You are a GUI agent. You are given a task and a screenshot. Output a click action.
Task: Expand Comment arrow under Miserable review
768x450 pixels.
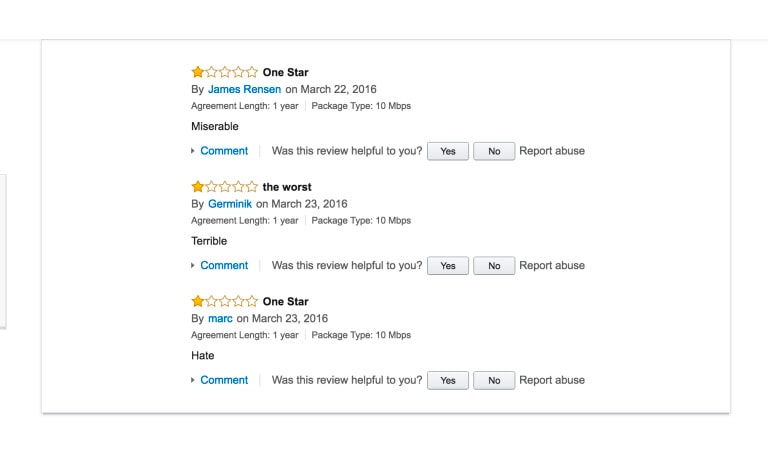192,151
